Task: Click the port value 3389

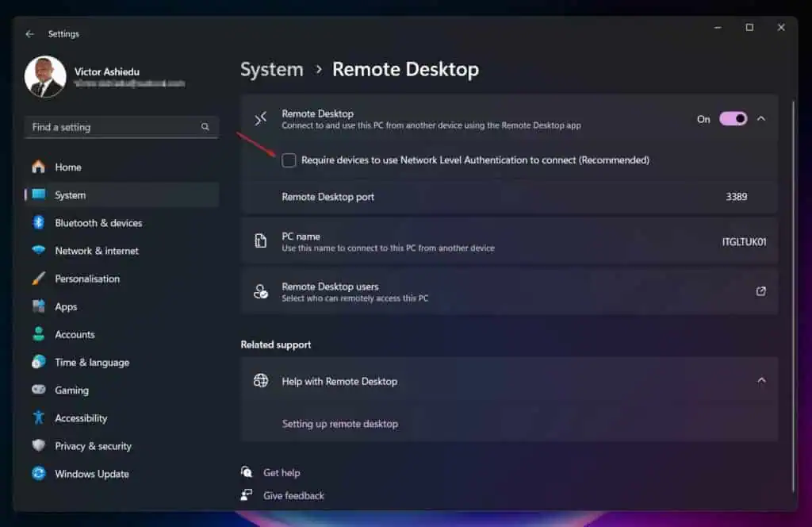Action: [737, 196]
